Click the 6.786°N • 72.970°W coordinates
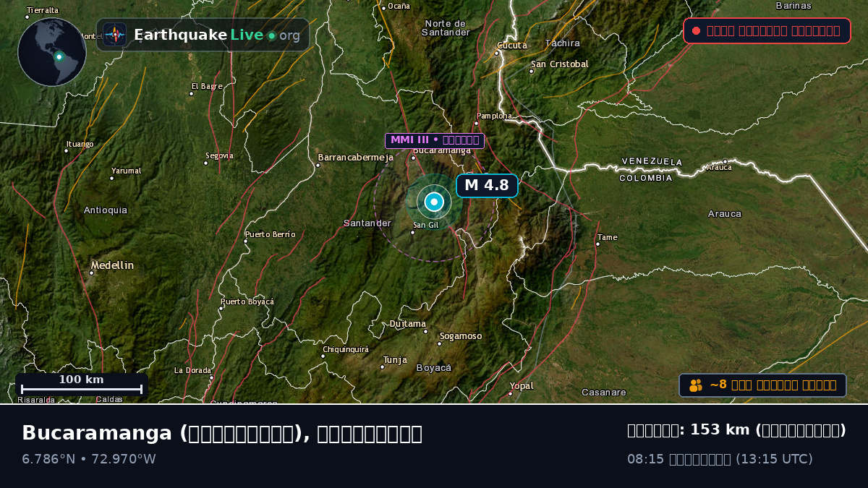868x488 pixels. coord(89,459)
